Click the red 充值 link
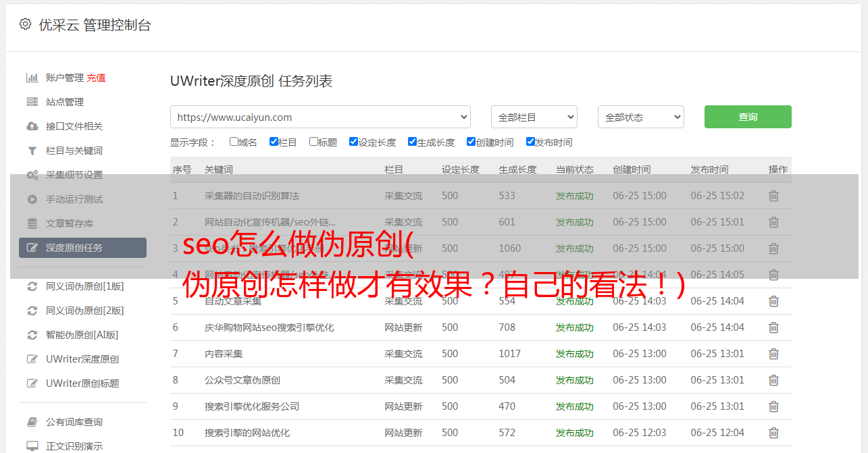 pyautogui.click(x=96, y=78)
